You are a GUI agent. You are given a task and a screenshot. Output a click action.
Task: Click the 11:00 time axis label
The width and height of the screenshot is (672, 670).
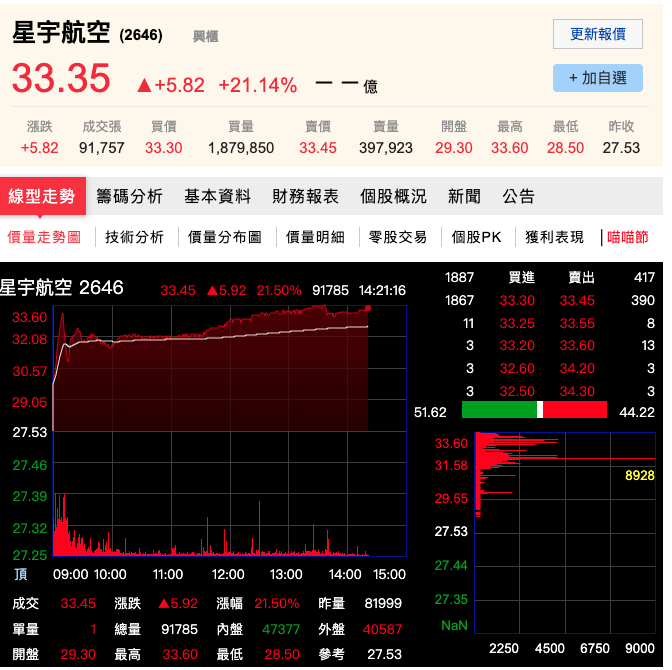tap(168, 574)
